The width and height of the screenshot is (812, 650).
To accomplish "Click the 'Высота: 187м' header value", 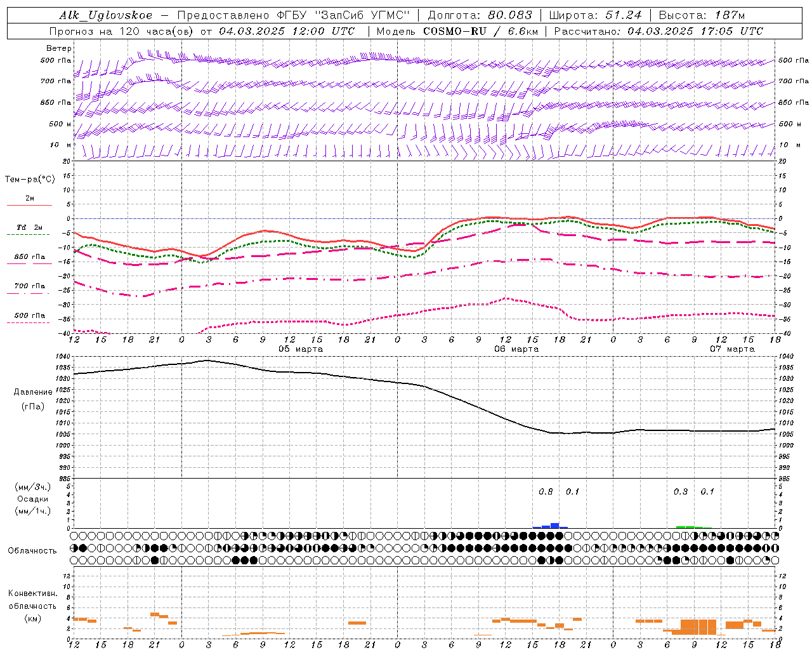I will [702, 15].
